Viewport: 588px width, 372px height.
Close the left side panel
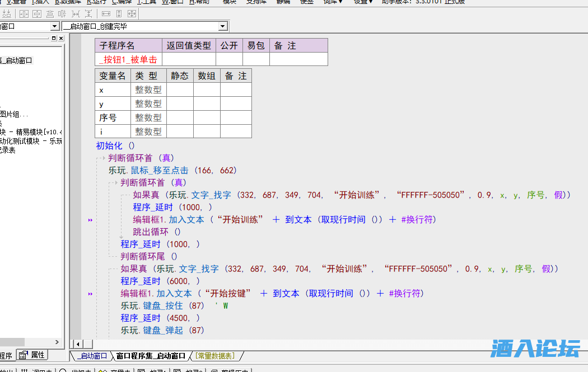click(x=61, y=38)
